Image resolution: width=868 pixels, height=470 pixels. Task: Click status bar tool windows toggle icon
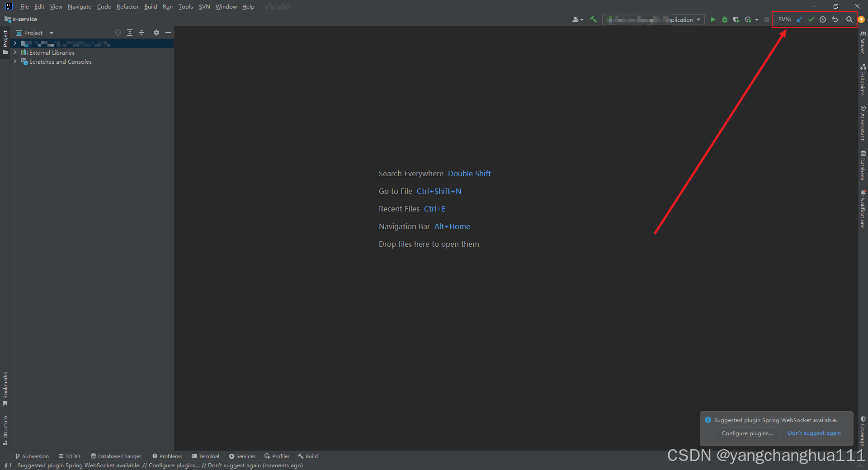click(8, 465)
